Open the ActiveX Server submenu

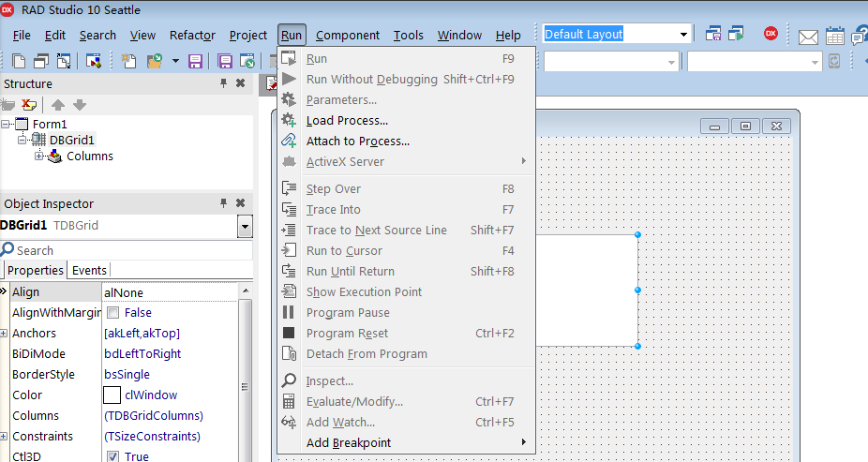tap(406, 161)
